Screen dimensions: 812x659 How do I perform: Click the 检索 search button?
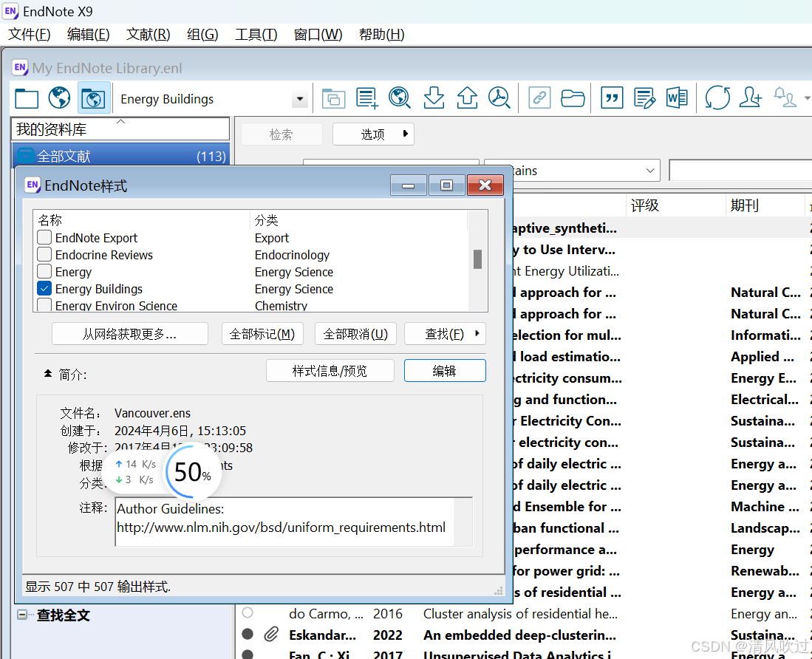tap(282, 134)
